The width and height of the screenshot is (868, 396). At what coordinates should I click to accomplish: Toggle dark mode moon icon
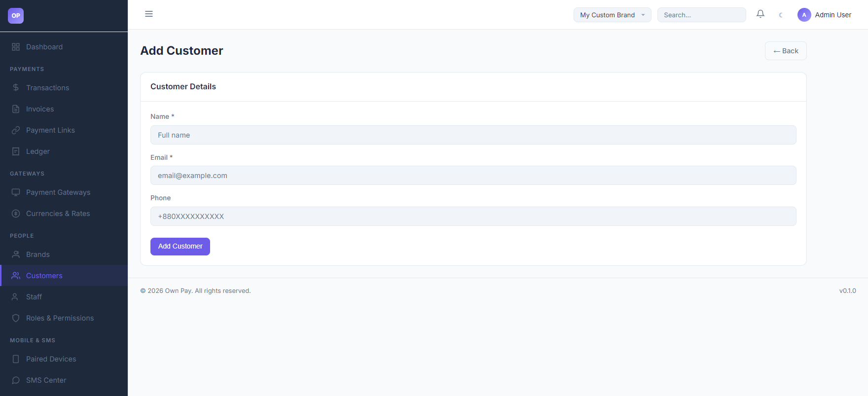pyautogui.click(x=781, y=15)
